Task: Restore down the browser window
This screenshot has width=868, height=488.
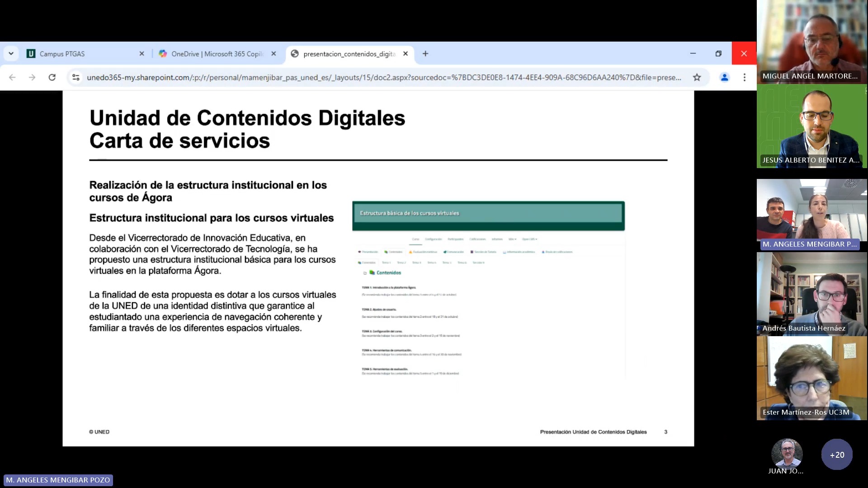Action: (718, 53)
